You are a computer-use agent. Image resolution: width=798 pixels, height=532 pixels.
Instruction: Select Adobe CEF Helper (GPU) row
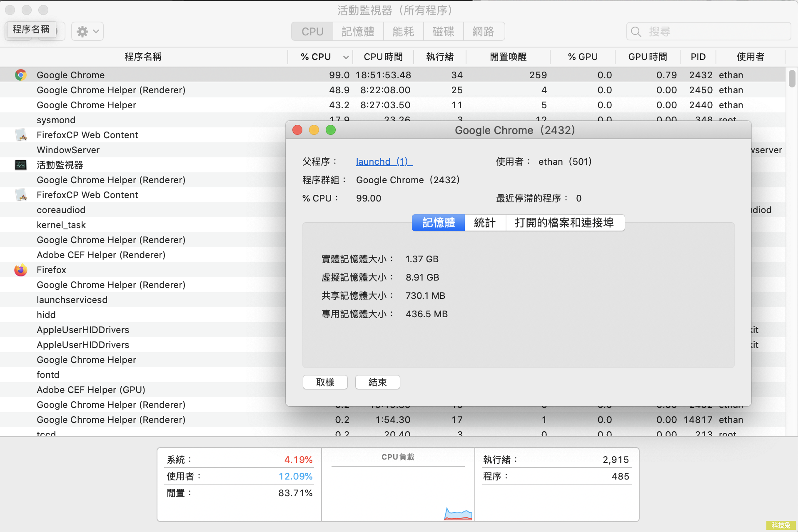(x=143, y=390)
